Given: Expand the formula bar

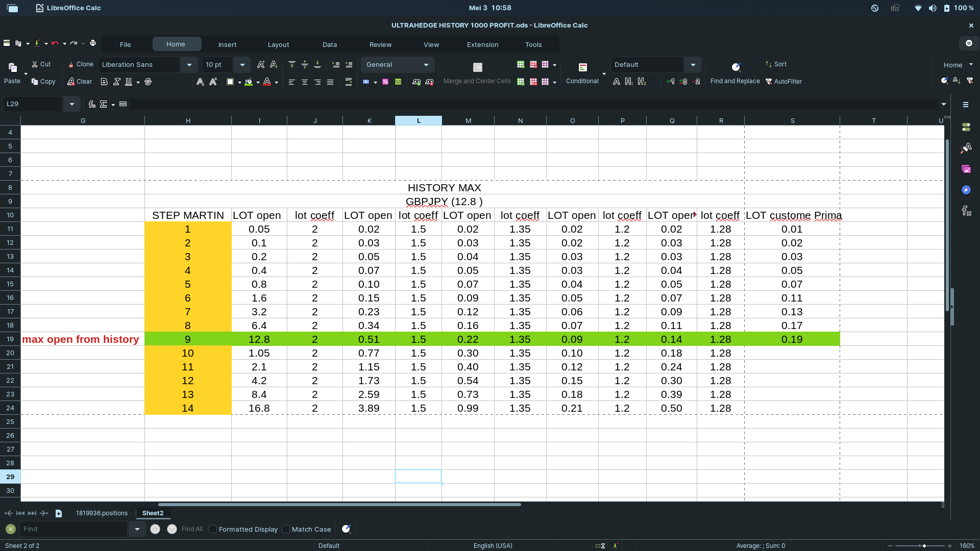Looking at the screenshot, I should [x=944, y=104].
